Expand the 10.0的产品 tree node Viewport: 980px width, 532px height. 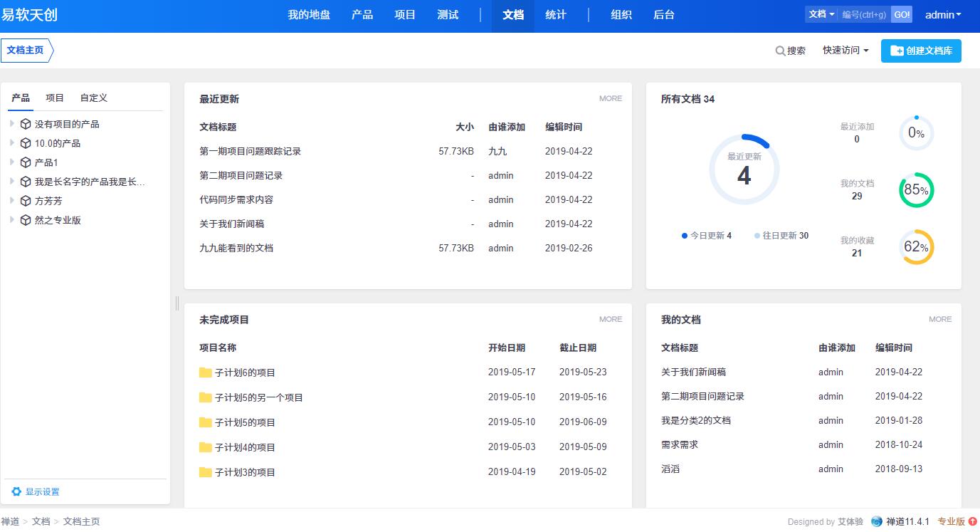[x=12, y=143]
